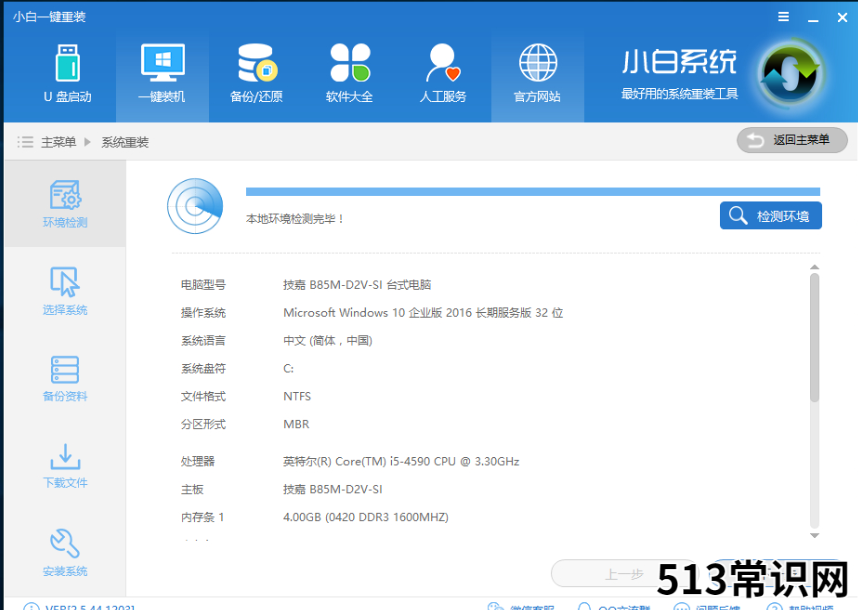Click the radar scan icon
The width and height of the screenshot is (858, 610).
[x=195, y=206]
